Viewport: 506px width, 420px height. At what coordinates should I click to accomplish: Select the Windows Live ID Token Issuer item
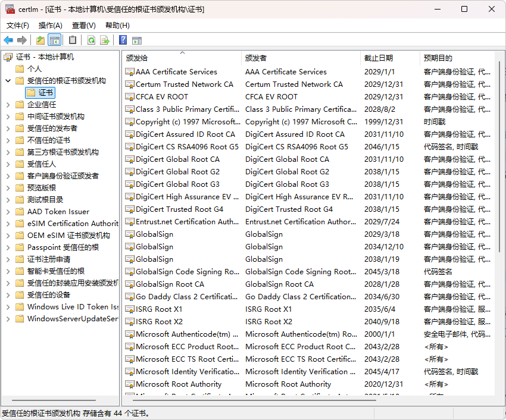click(x=73, y=307)
